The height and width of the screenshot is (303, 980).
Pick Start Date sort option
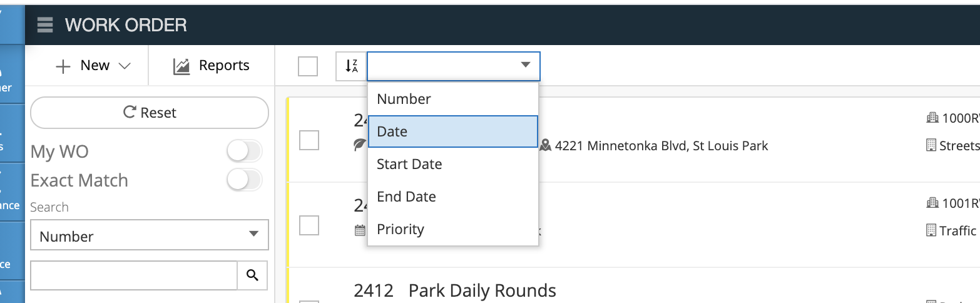[x=453, y=164]
